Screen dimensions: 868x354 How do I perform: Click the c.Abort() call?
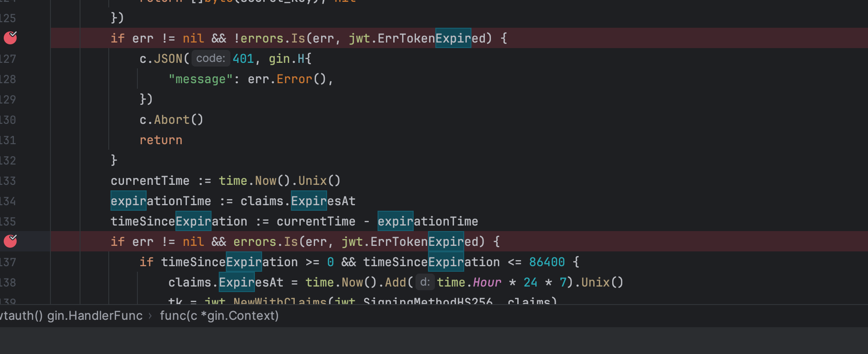tap(171, 120)
